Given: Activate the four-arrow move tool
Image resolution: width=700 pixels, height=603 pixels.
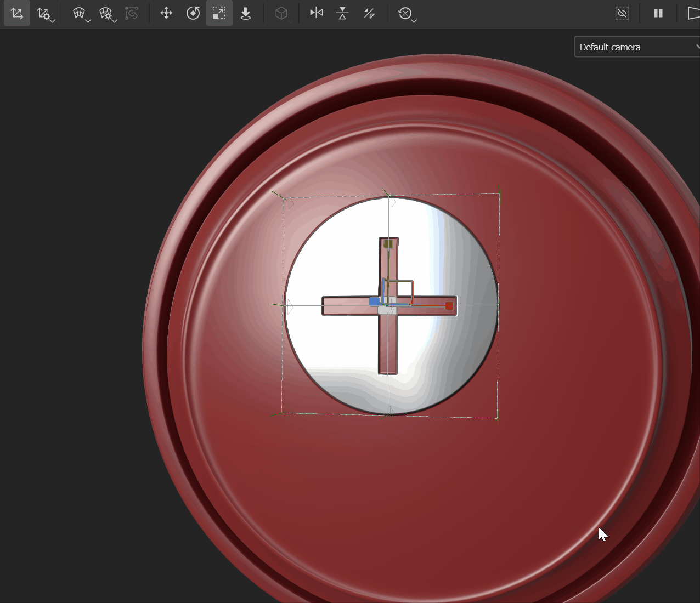Looking at the screenshot, I should point(166,13).
